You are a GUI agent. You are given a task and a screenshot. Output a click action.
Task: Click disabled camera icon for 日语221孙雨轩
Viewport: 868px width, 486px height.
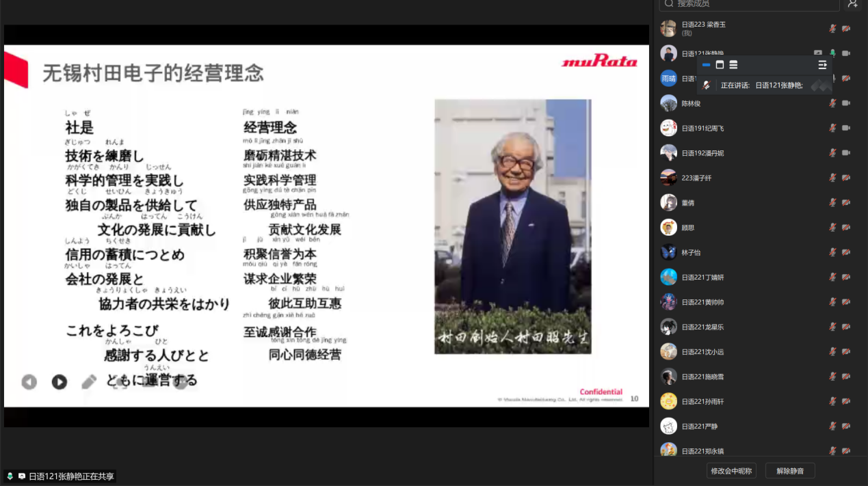click(x=846, y=401)
